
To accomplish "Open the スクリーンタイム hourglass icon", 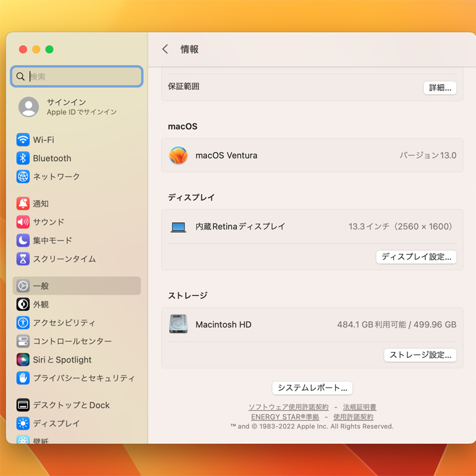I will click(23, 259).
